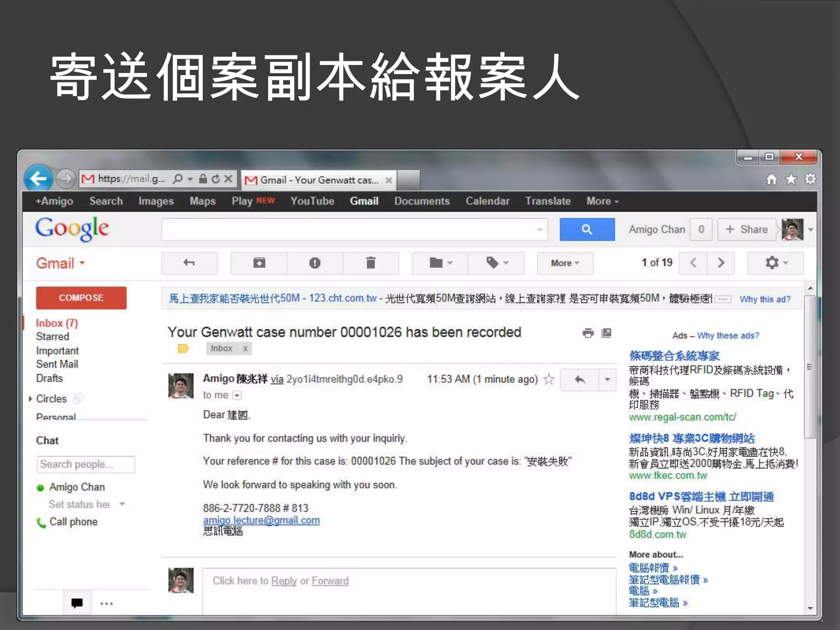Viewport: 840px width, 630px height.
Task: Click Amigo Chan profile photo at top
Action: coord(792,230)
